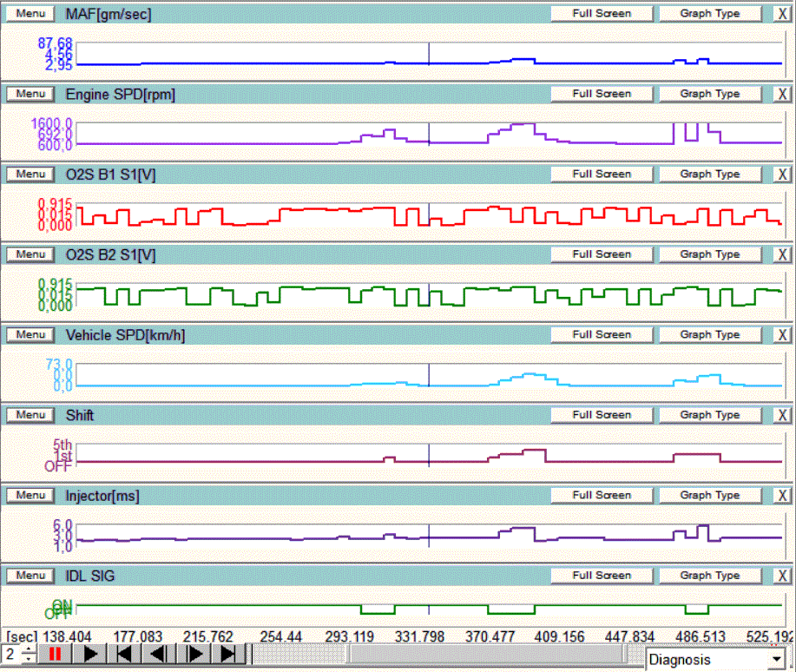Click the playback speed number field
The image size is (796, 672).
coord(12,654)
